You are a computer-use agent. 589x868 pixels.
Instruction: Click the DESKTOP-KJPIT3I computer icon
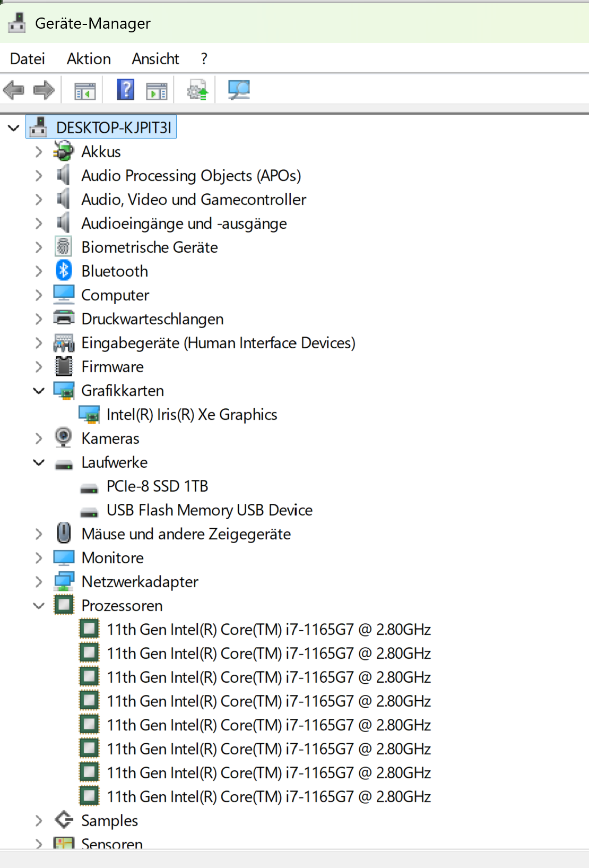pyautogui.click(x=38, y=127)
